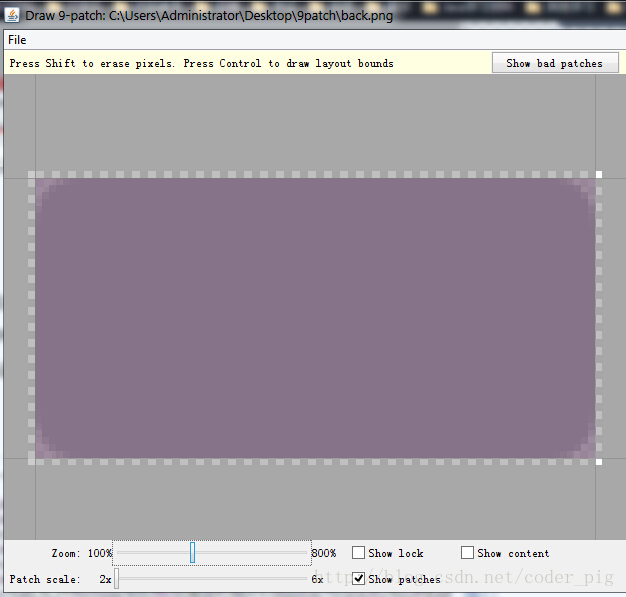Click Zoom slider track near the 800% end

(x=300, y=553)
